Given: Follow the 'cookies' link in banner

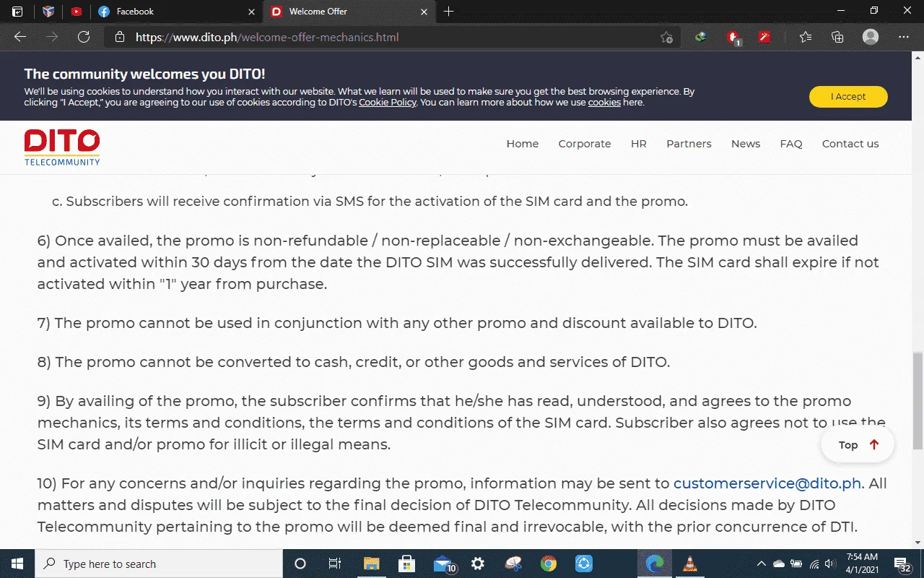Looking at the screenshot, I should click(604, 103).
